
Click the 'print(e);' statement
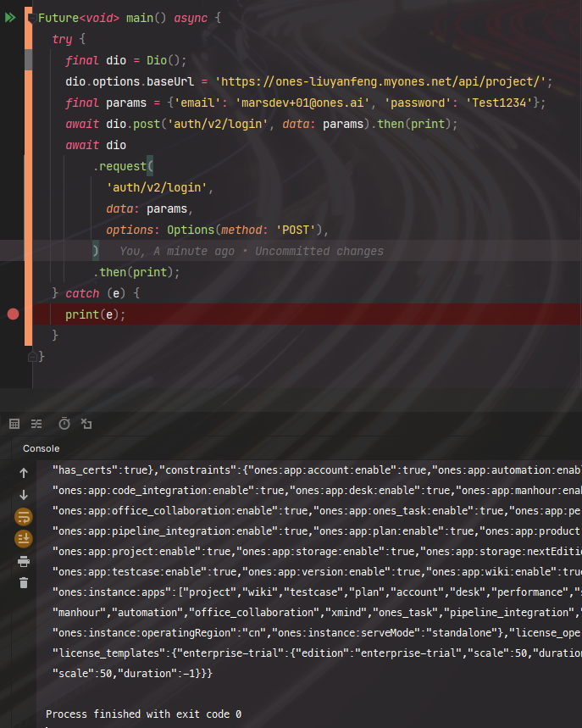95,314
